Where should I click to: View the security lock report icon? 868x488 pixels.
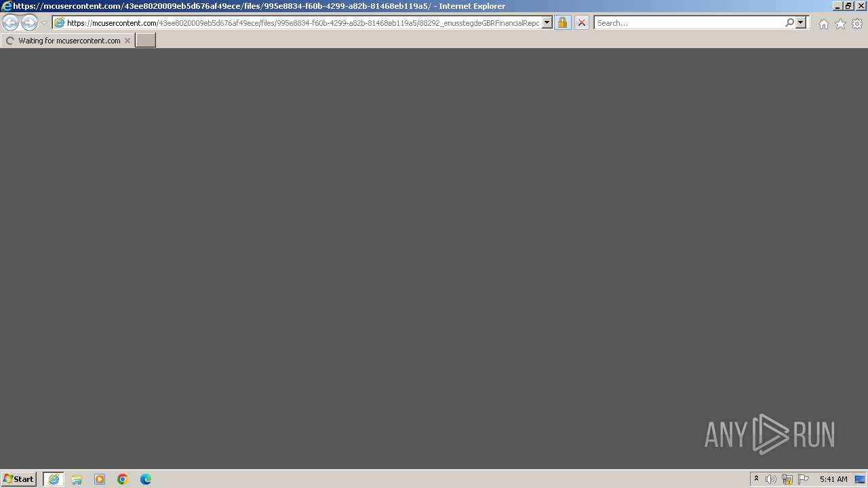click(x=562, y=23)
